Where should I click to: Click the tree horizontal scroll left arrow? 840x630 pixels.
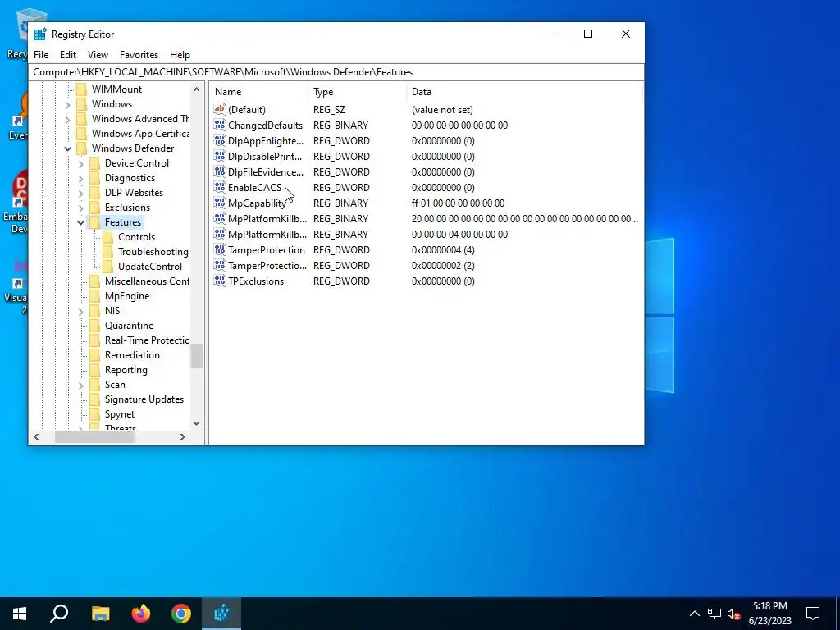pos(36,437)
